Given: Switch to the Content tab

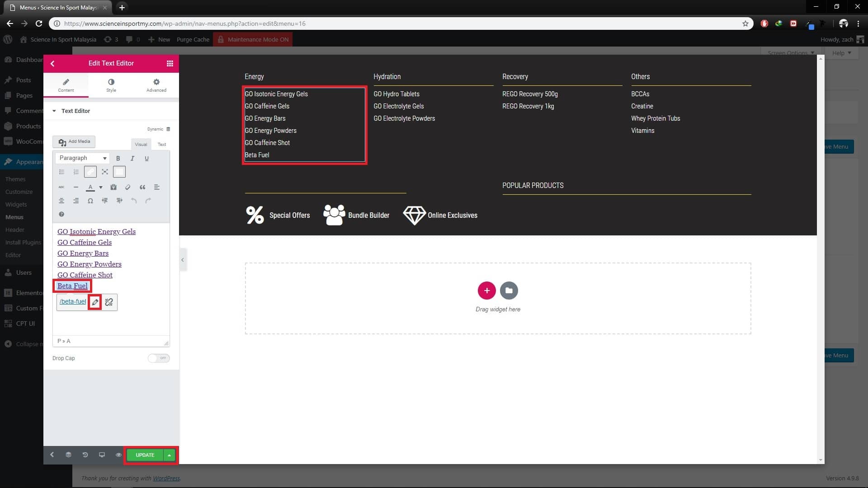Looking at the screenshot, I should coord(66,85).
